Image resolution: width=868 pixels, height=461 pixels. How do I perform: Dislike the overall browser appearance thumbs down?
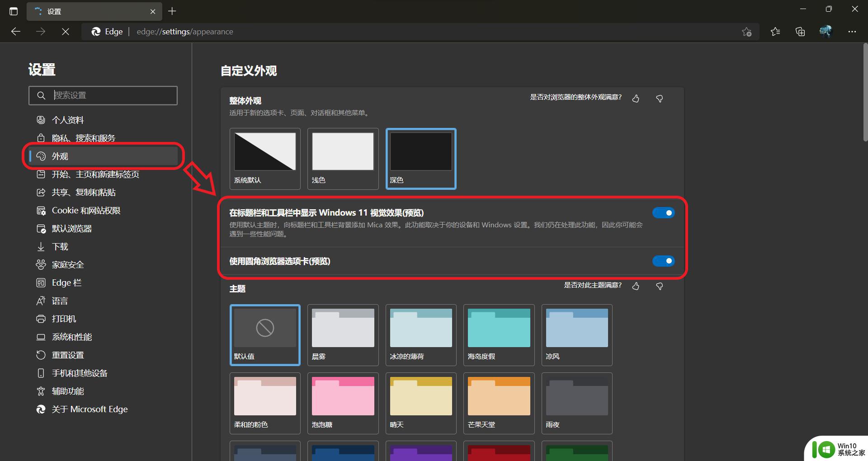click(660, 98)
